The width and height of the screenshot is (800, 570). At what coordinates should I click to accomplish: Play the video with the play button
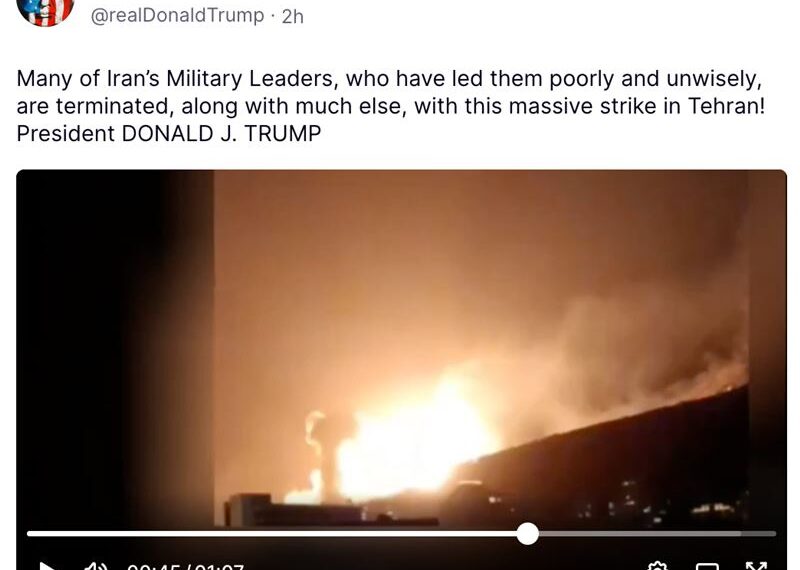(x=47, y=566)
